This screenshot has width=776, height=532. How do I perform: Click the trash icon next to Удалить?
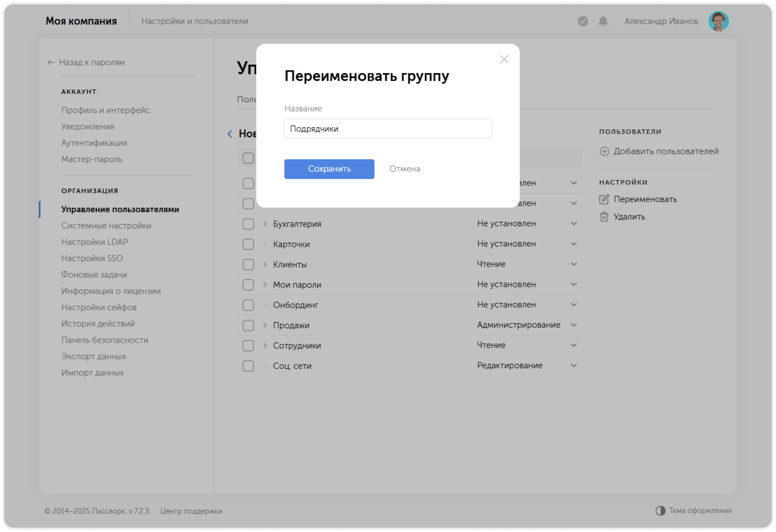click(605, 216)
